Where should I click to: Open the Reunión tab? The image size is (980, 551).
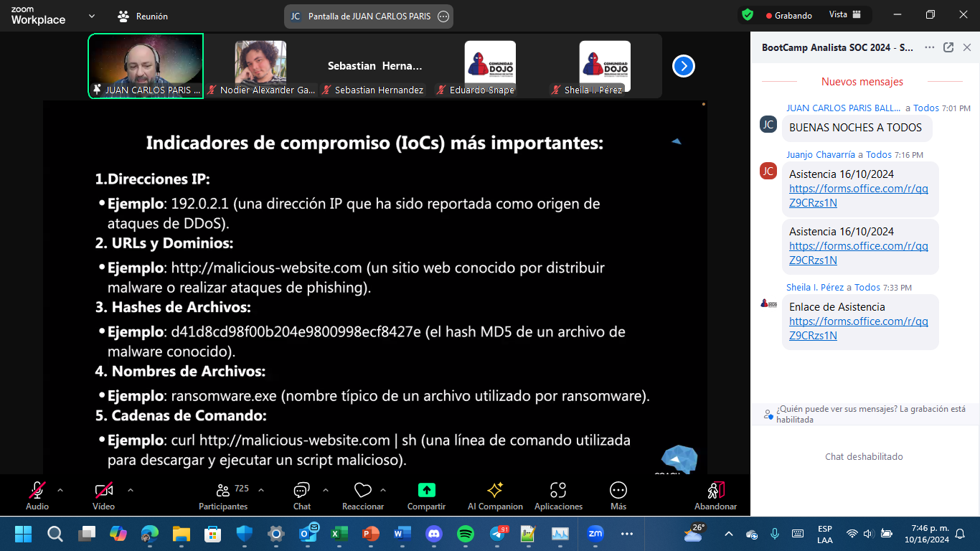coord(143,16)
